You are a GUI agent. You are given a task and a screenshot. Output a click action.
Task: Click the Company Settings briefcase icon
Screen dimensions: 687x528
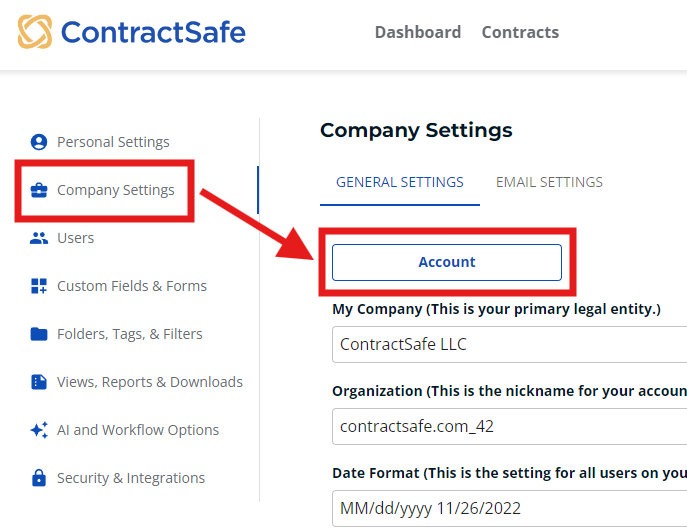pos(39,190)
